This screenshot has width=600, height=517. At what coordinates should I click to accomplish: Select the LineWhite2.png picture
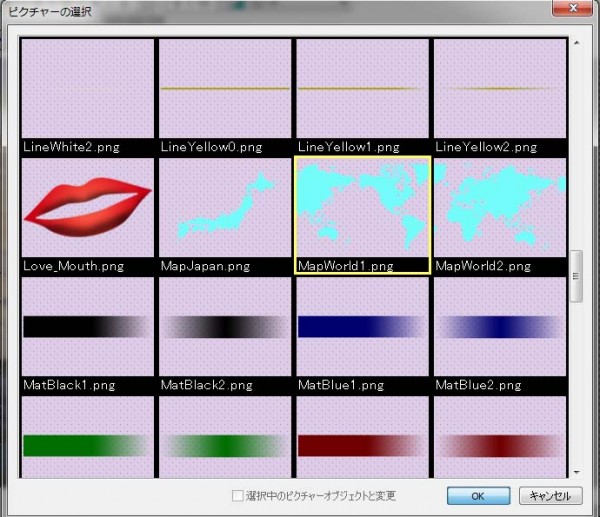click(x=88, y=89)
